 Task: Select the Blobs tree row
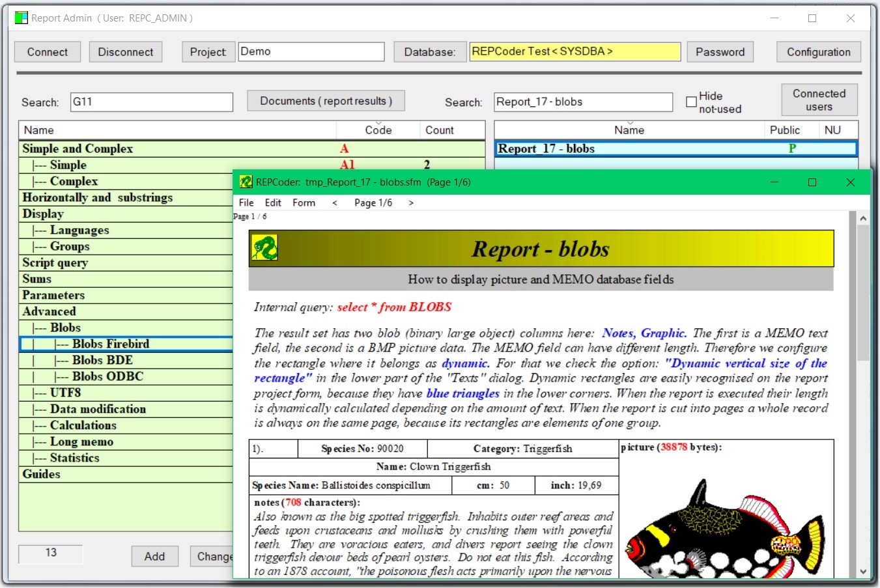pyautogui.click(x=126, y=328)
